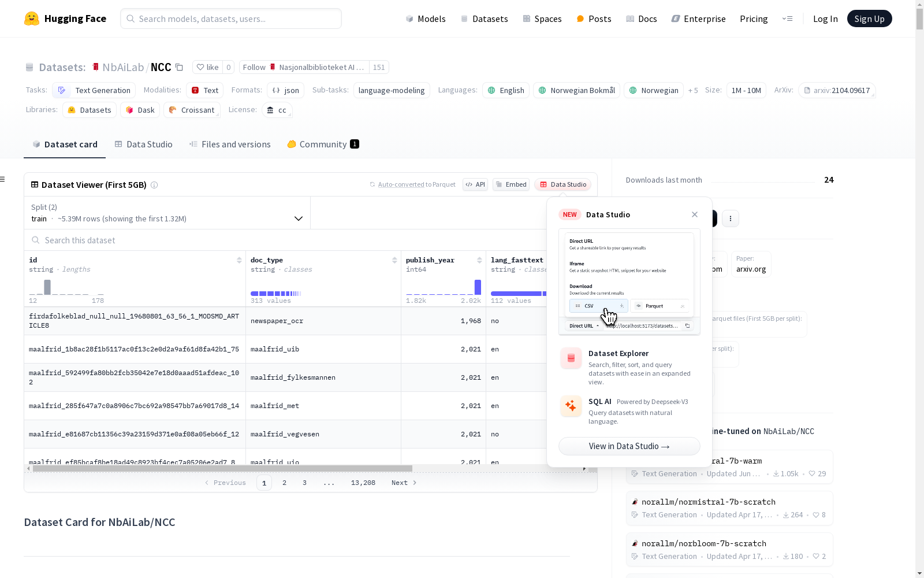The image size is (924, 578).
Task: Open the API button in viewer
Action: pos(475,184)
